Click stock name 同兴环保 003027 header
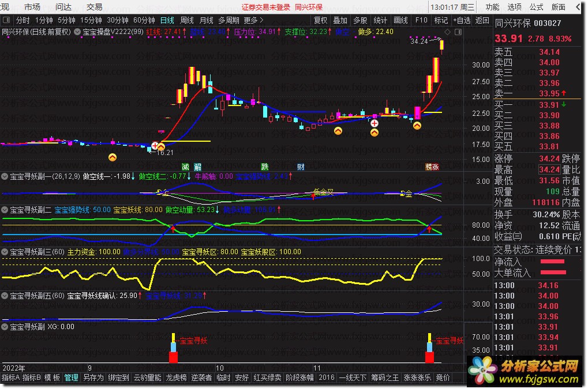 pos(528,23)
